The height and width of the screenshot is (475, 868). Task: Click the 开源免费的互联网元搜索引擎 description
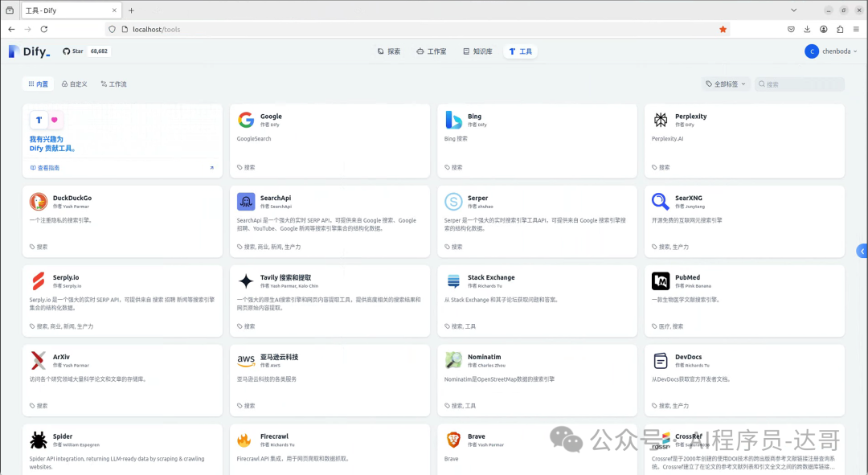[x=687, y=220]
